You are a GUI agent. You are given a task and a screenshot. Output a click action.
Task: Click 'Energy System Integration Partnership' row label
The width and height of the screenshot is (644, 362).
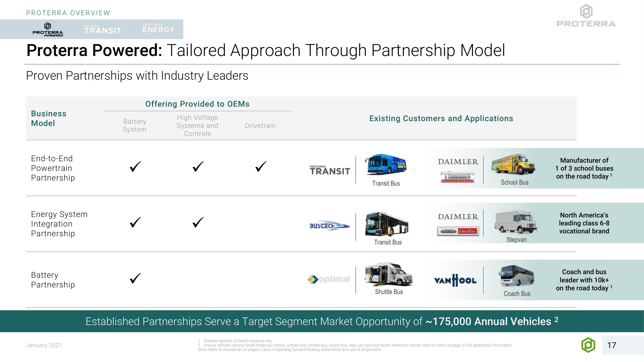59,224
